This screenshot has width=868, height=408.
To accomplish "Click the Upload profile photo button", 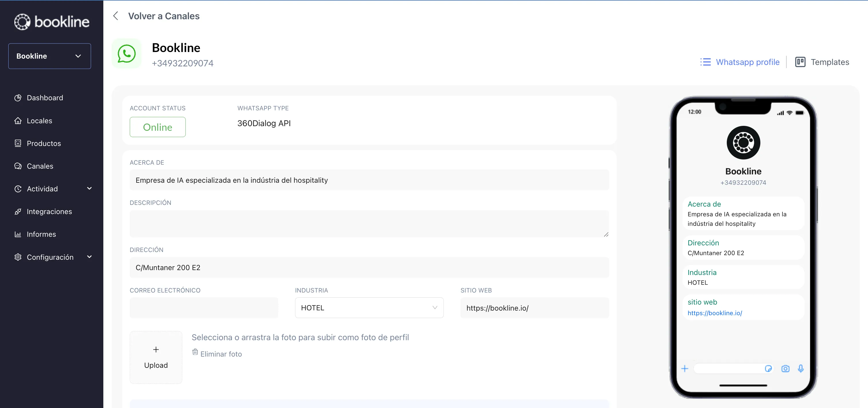I will tap(156, 357).
